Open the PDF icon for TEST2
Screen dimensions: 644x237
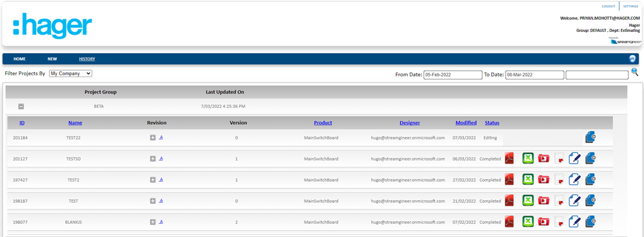pos(509,179)
